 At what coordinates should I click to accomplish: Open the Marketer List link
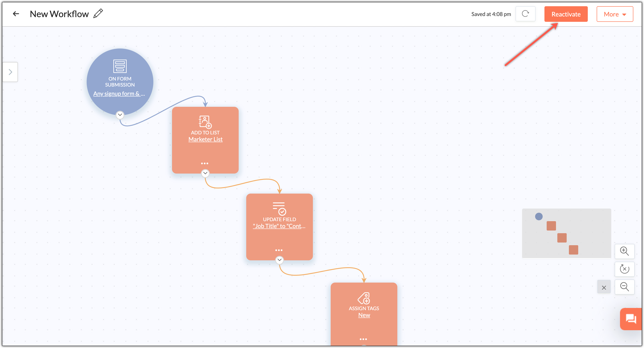coord(205,140)
